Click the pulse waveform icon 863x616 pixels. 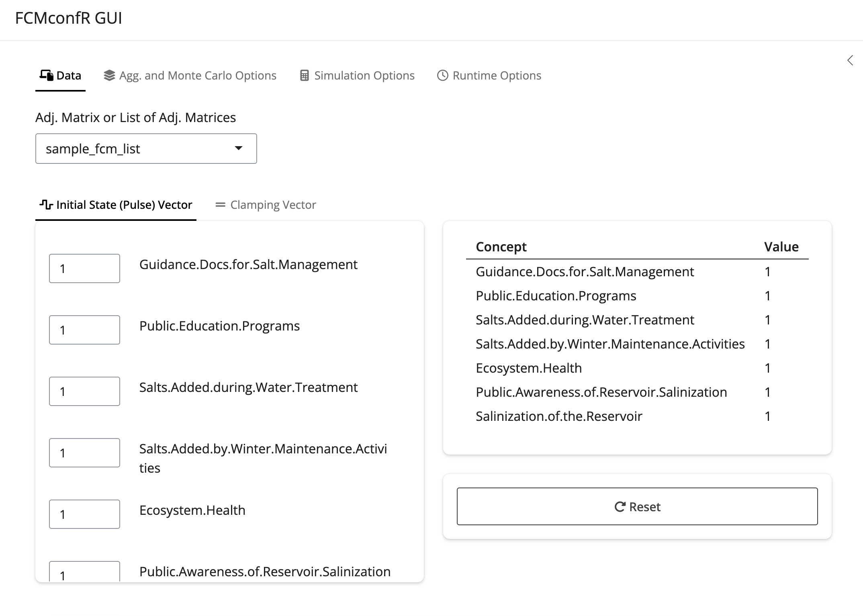46,204
